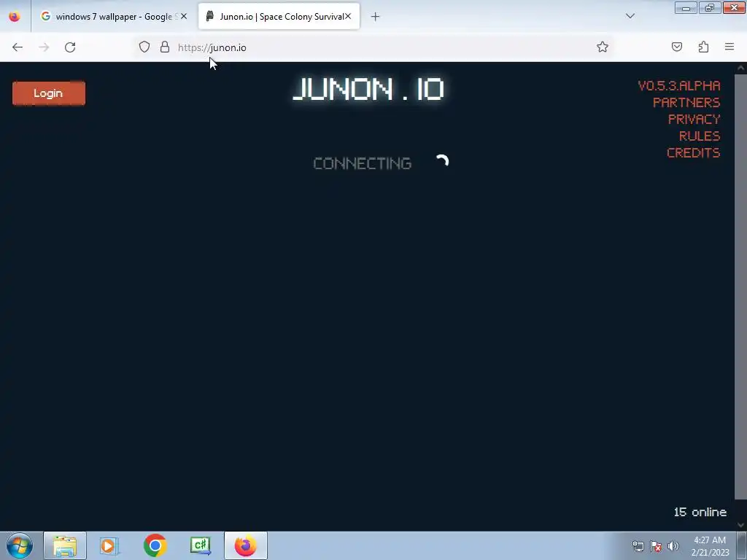Select the Junon.io Space Colony Survival tab
Viewport: 747px width, 560px height.
(279, 17)
